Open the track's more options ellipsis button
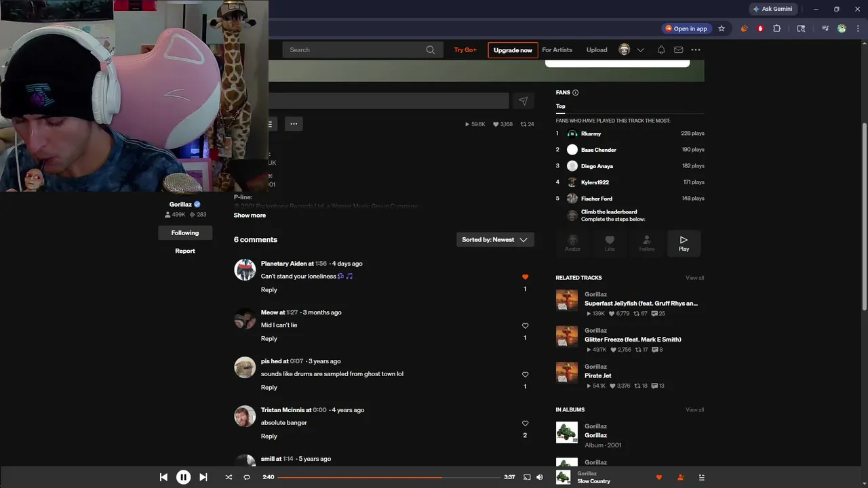The image size is (868, 488). (294, 123)
